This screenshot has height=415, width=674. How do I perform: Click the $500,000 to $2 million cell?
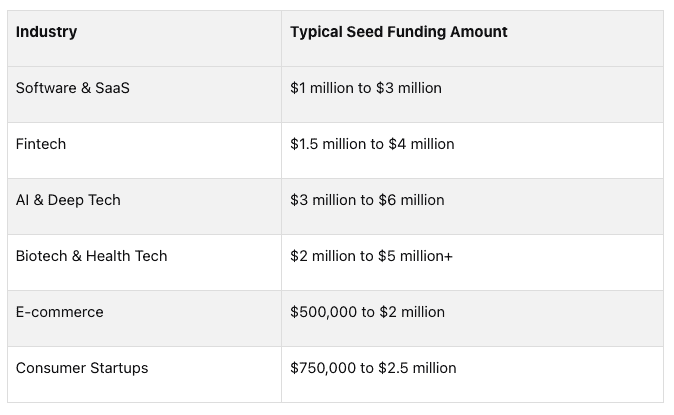coord(367,312)
